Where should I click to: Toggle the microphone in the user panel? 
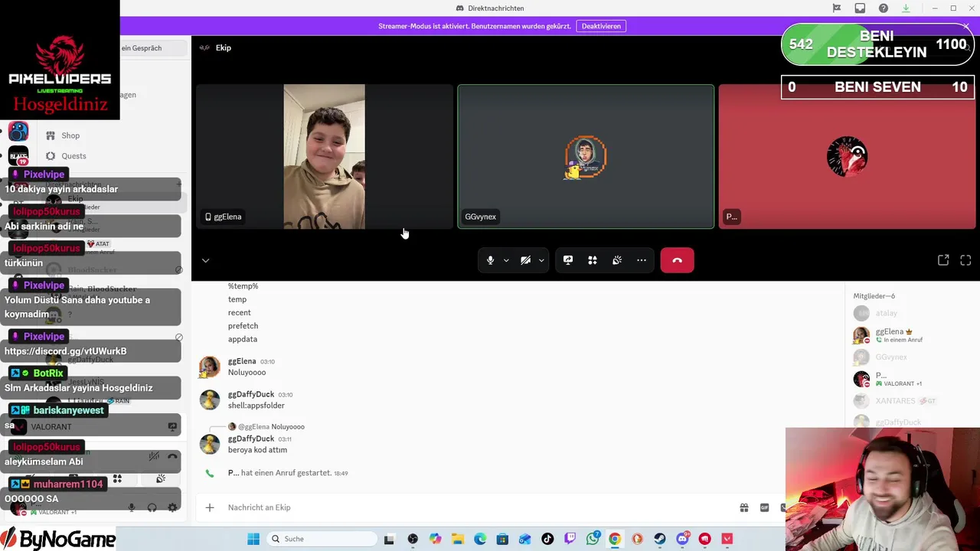132,507
